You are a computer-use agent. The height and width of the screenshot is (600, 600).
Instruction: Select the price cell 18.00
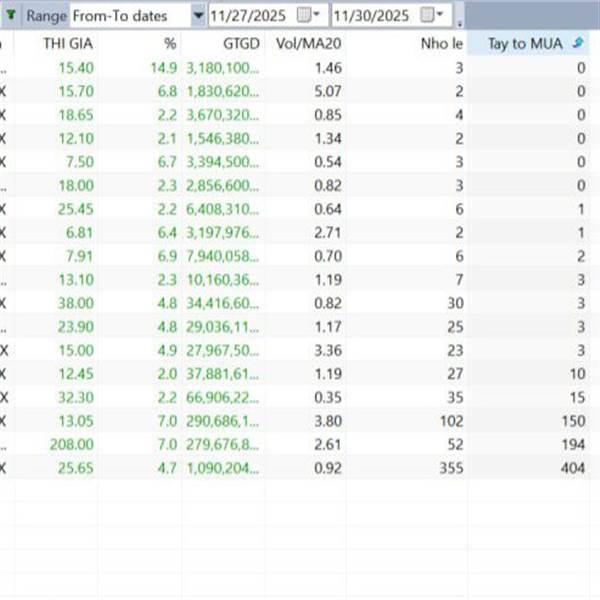click(x=76, y=186)
